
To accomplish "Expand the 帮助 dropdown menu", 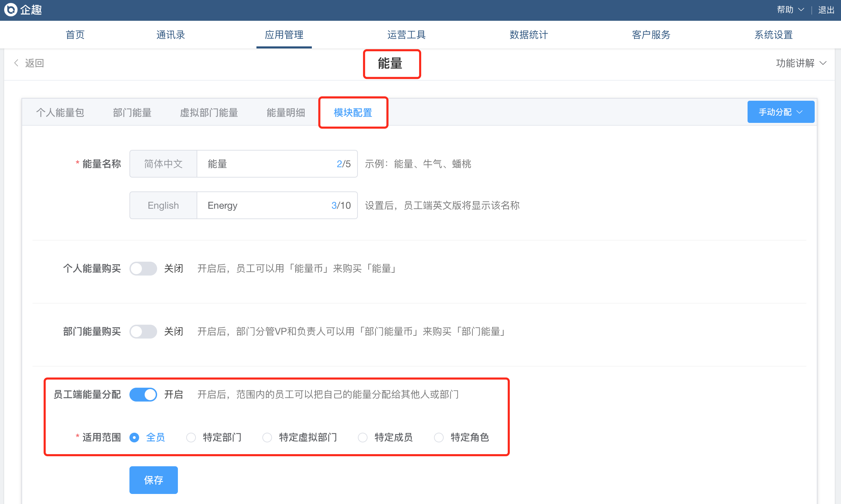I will coord(790,10).
